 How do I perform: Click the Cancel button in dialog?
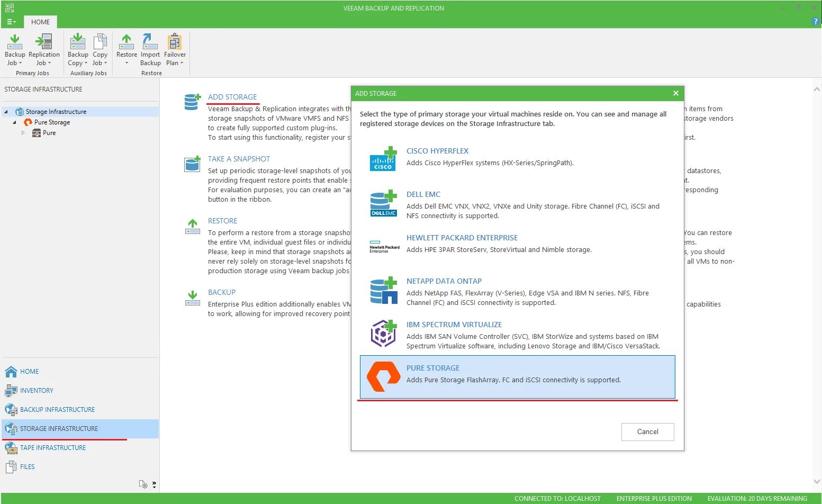(647, 431)
